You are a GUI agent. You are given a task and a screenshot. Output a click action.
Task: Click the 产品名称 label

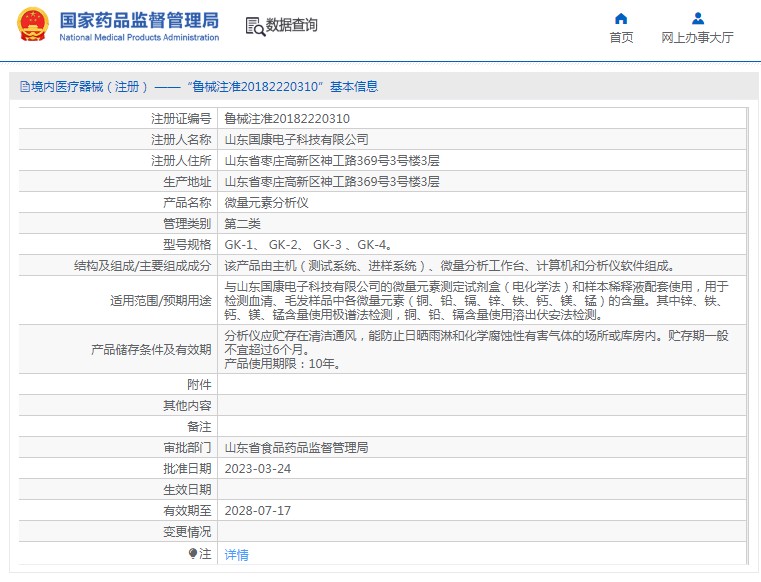(187, 202)
